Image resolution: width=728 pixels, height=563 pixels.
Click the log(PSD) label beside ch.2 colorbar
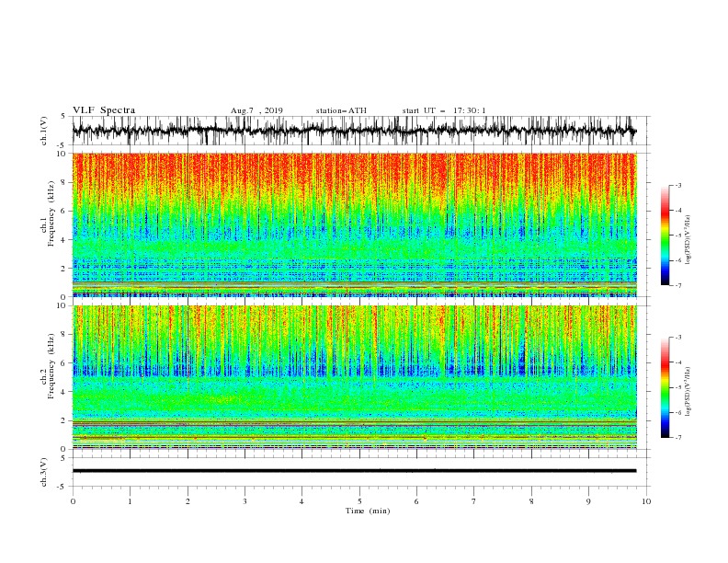pyautogui.click(x=688, y=391)
